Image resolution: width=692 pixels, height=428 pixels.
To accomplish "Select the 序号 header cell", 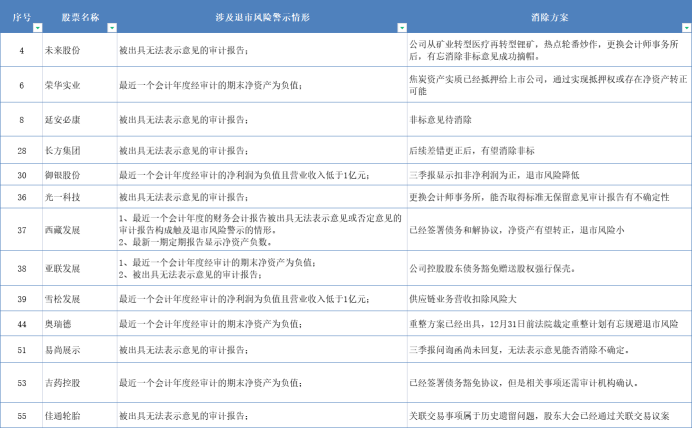I will coord(22,17).
